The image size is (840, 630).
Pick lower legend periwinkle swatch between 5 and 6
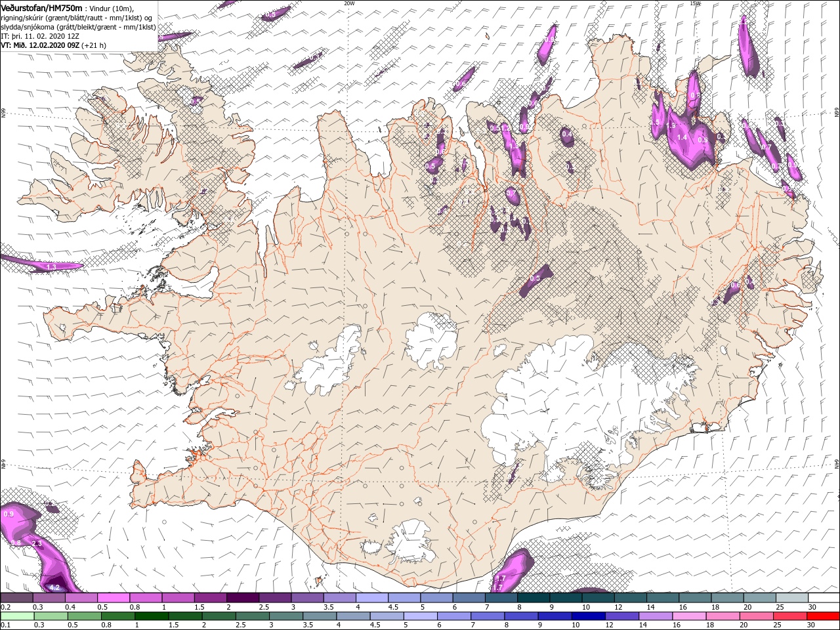pyautogui.click(x=421, y=616)
